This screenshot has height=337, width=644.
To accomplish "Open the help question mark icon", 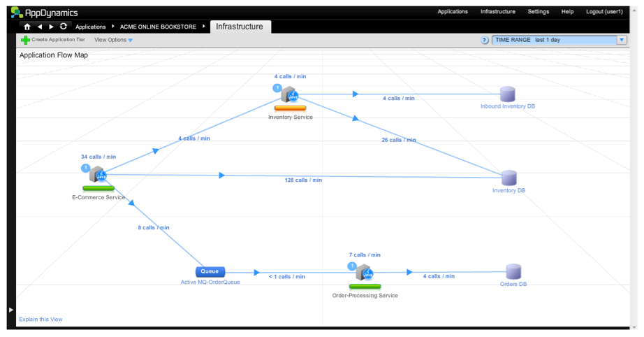I will pos(485,41).
